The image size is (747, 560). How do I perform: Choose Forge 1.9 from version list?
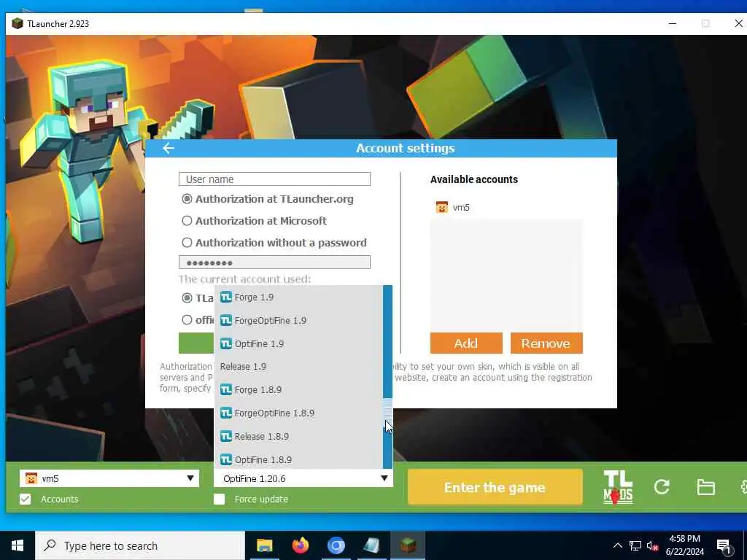[298, 297]
